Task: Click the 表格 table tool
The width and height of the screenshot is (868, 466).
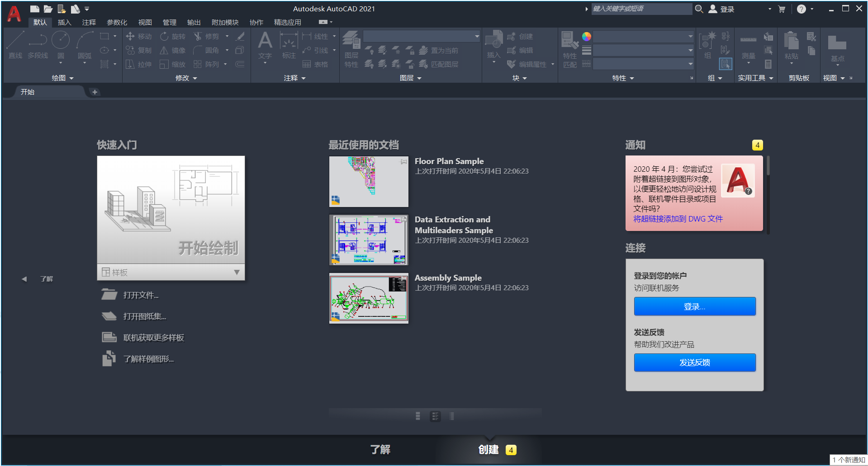Action: tap(315, 64)
